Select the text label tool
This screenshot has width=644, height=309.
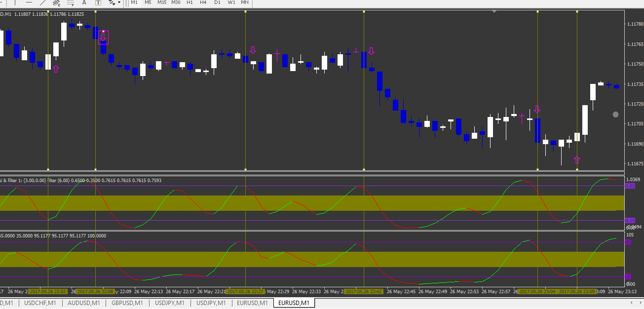click(x=98, y=2)
